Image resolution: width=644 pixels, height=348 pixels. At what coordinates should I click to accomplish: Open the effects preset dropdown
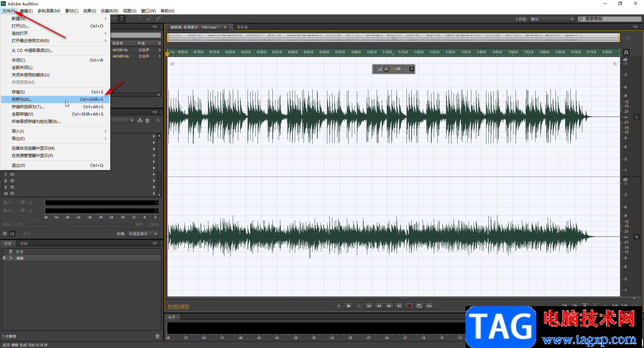(131, 120)
